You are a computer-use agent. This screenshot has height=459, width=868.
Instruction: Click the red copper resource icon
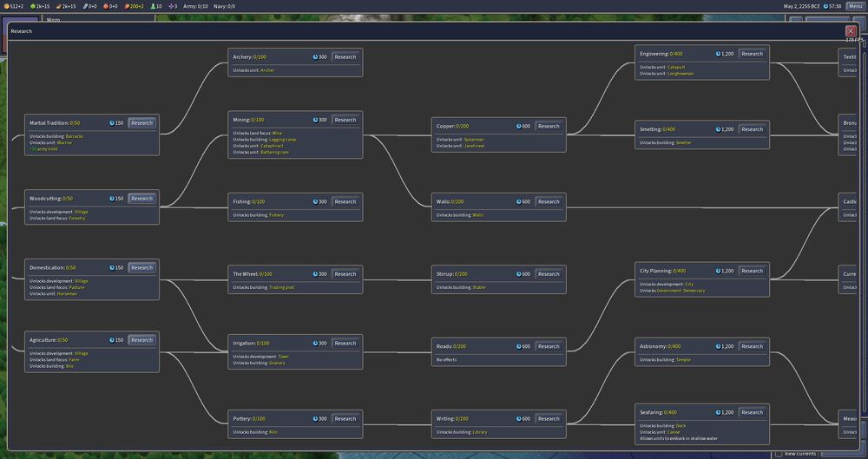tap(106, 6)
